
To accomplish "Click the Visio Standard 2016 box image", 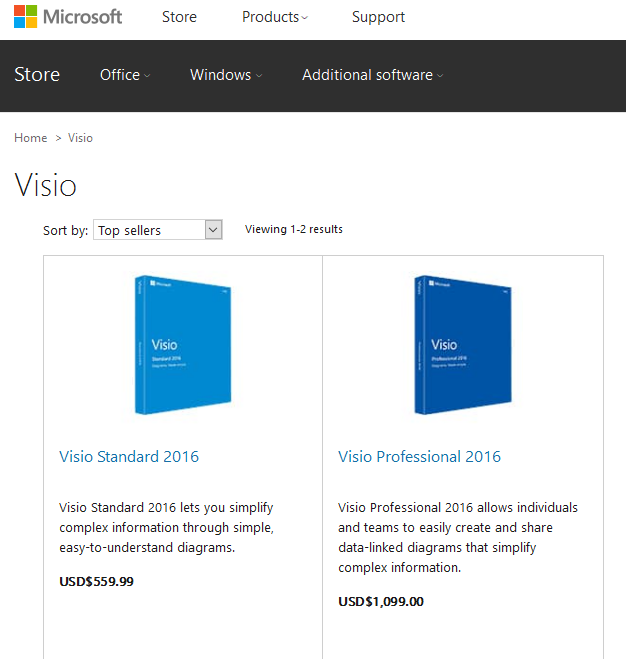I will (183, 345).
